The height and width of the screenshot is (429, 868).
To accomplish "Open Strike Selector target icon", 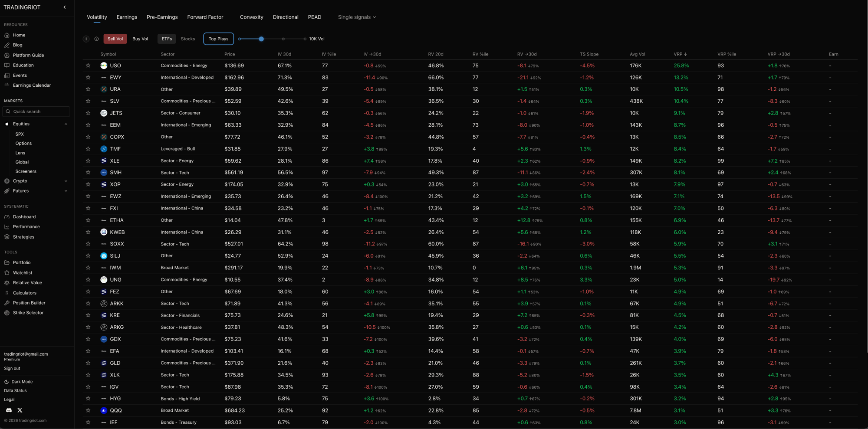I will click(x=7, y=313).
